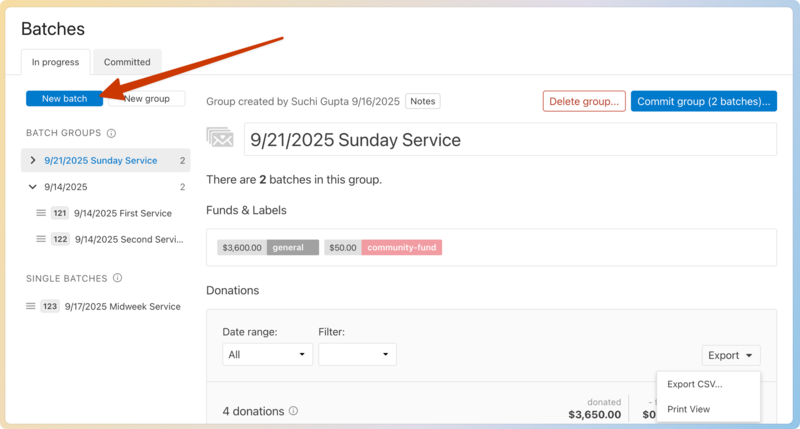Switch to the Committed tab
The width and height of the screenshot is (800, 429).
[x=127, y=62]
